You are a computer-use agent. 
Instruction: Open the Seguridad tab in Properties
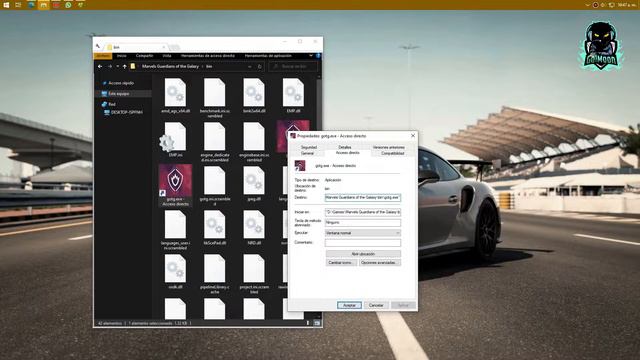point(309,147)
